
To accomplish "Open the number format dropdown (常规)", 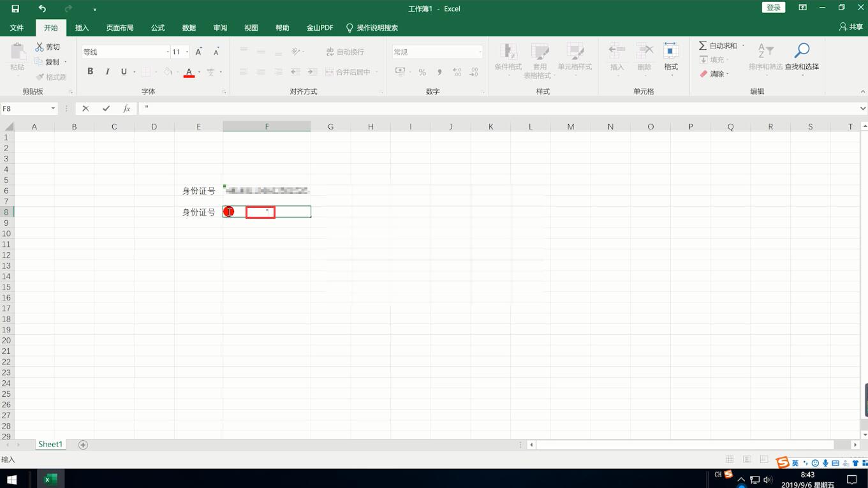I will (480, 52).
